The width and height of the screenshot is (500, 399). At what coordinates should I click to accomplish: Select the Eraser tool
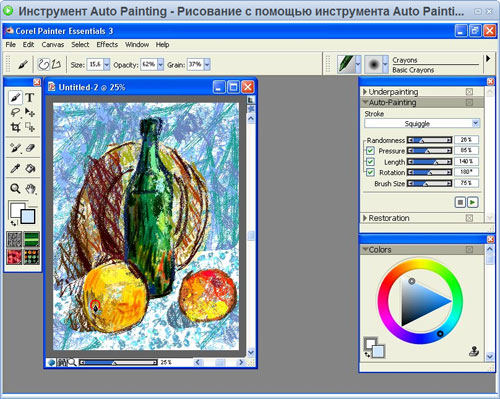pos(30,147)
